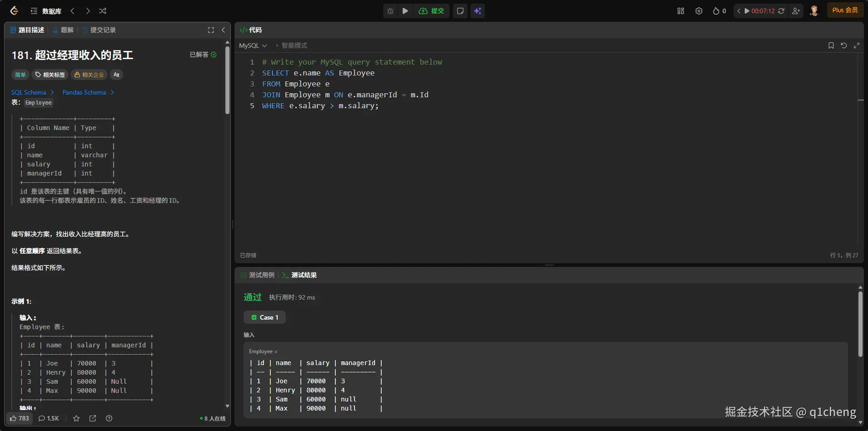Switch to the 测试结果 tab
The image size is (868, 431).
pos(299,275)
